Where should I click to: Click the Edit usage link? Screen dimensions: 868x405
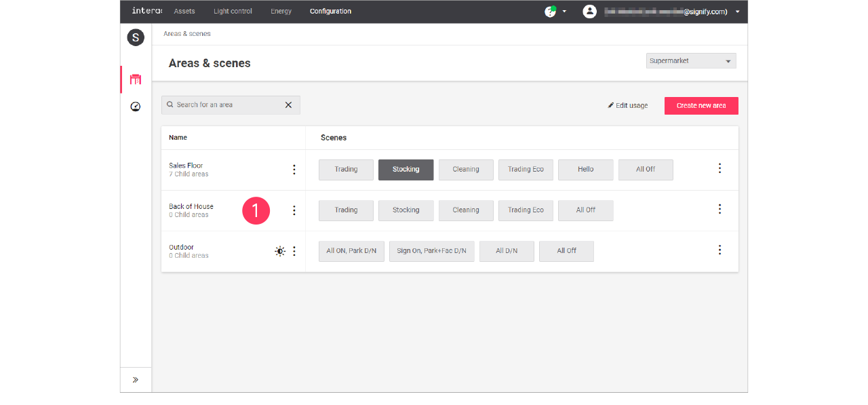click(628, 106)
